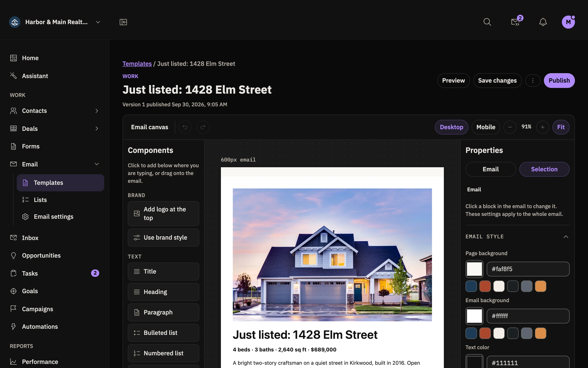Click the undo arrow icon
This screenshot has height=368, width=588.
(185, 127)
